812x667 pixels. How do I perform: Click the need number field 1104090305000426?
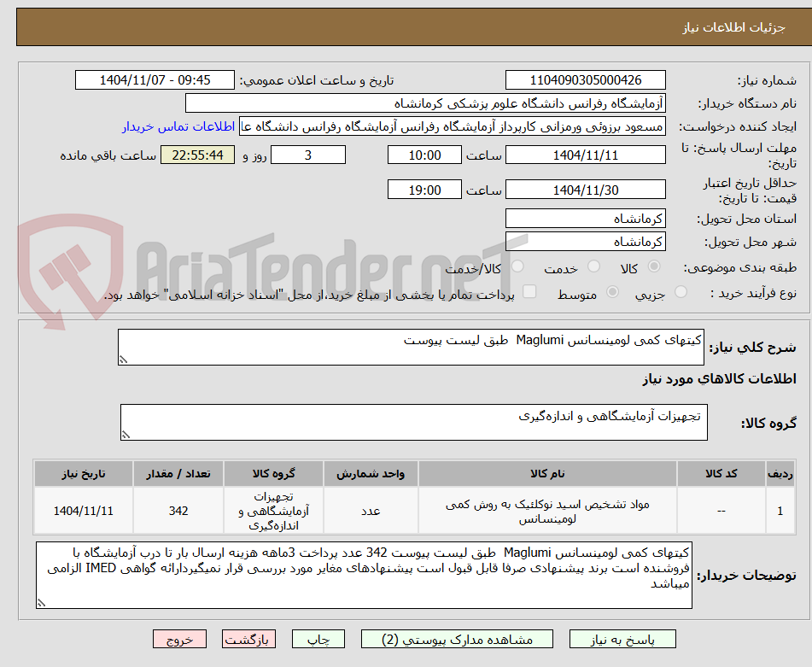tap(585, 80)
